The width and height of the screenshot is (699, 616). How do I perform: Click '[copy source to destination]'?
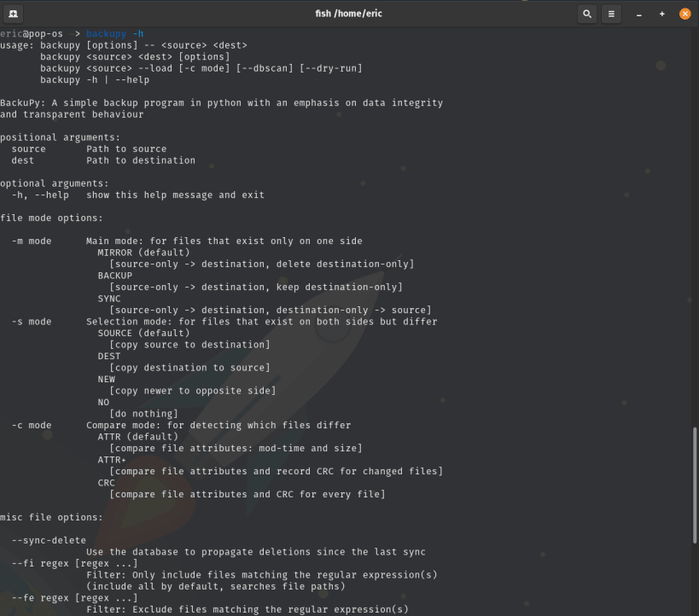189,345
